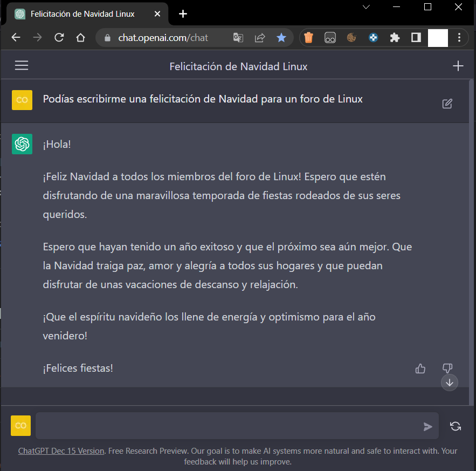Toggle the bookmark star for this page

[x=281, y=38]
